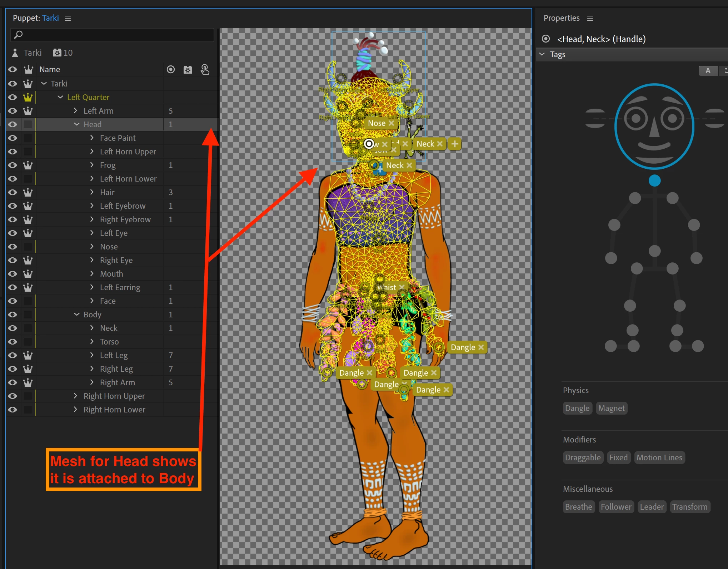Click the layer search field

[112, 35]
